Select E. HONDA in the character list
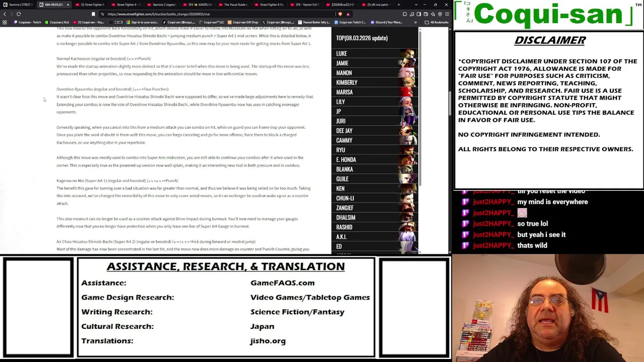This screenshot has height=362, width=644. click(375, 160)
